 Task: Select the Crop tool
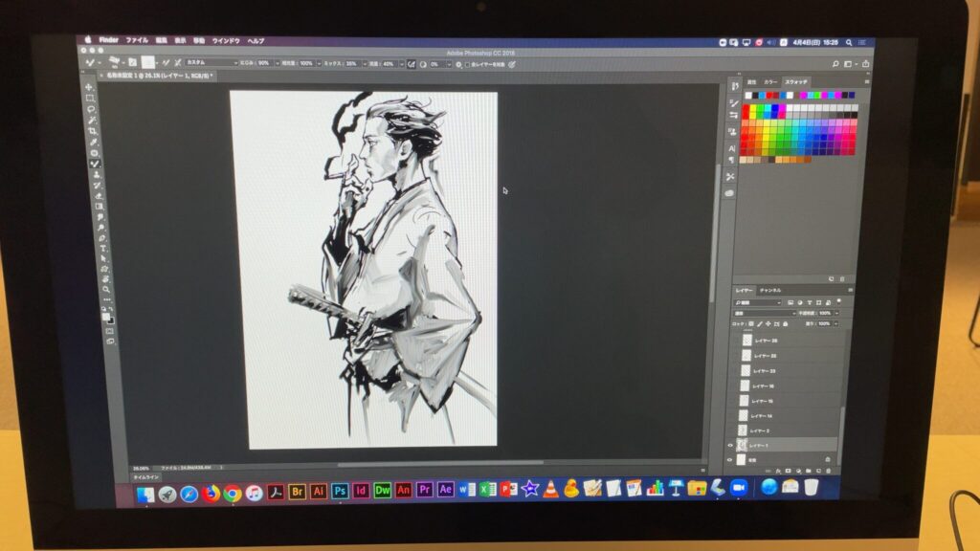click(x=93, y=130)
